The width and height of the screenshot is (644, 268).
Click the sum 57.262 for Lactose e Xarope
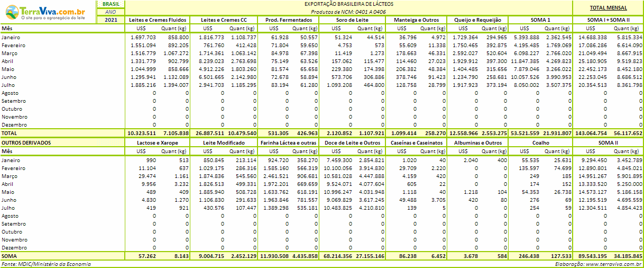pos(148,256)
